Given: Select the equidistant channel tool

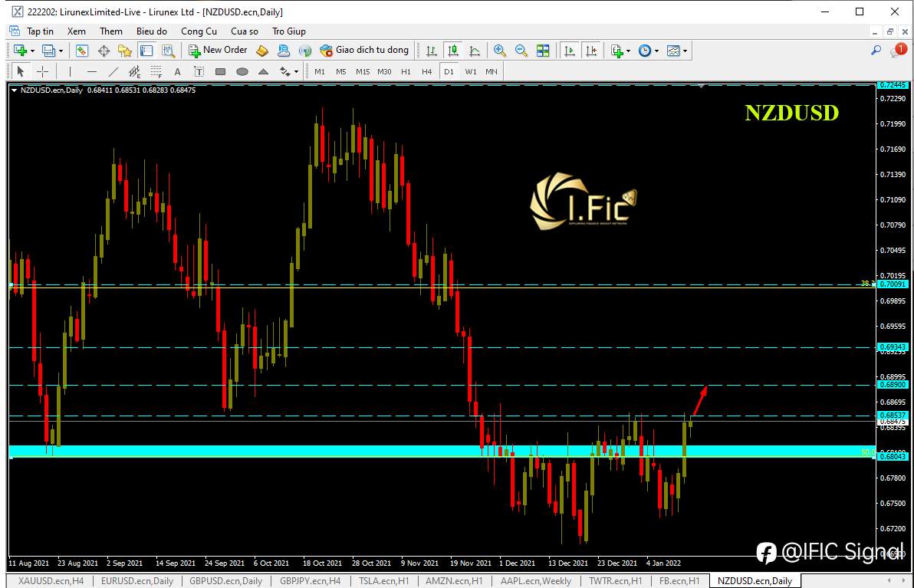Looking at the screenshot, I should (x=135, y=71).
